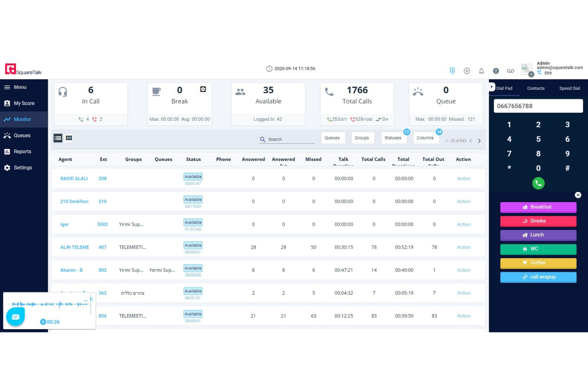Switch to grid view above the agent table

click(x=69, y=138)
